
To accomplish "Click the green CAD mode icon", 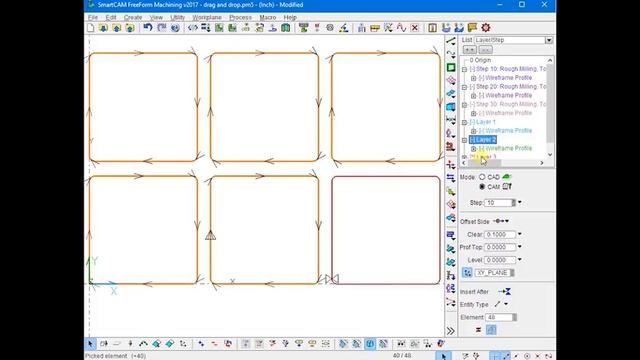I will pos(507,177).
